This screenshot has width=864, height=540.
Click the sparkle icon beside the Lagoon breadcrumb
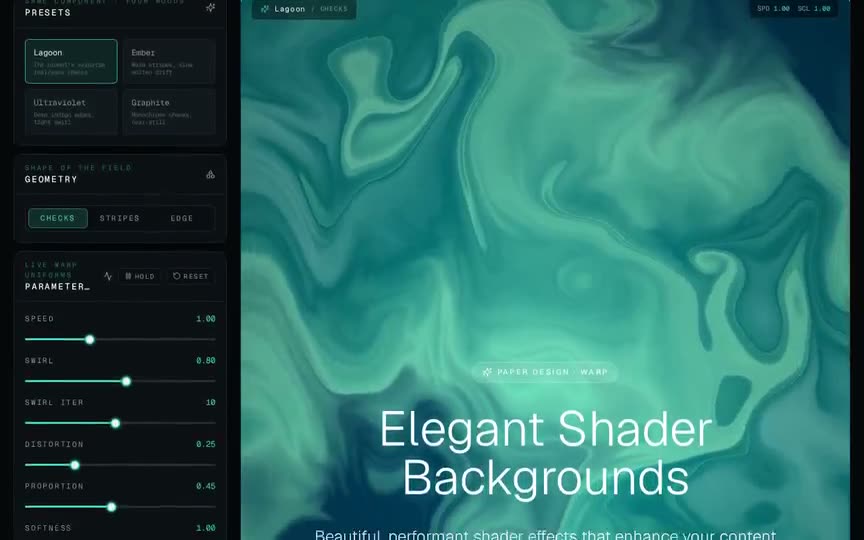(265, 9)
